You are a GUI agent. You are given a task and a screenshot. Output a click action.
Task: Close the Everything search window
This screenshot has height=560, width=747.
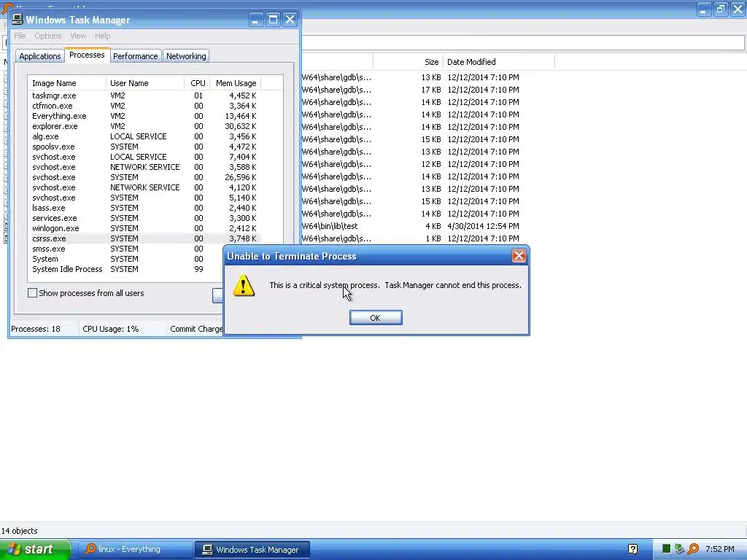[738, 9]
